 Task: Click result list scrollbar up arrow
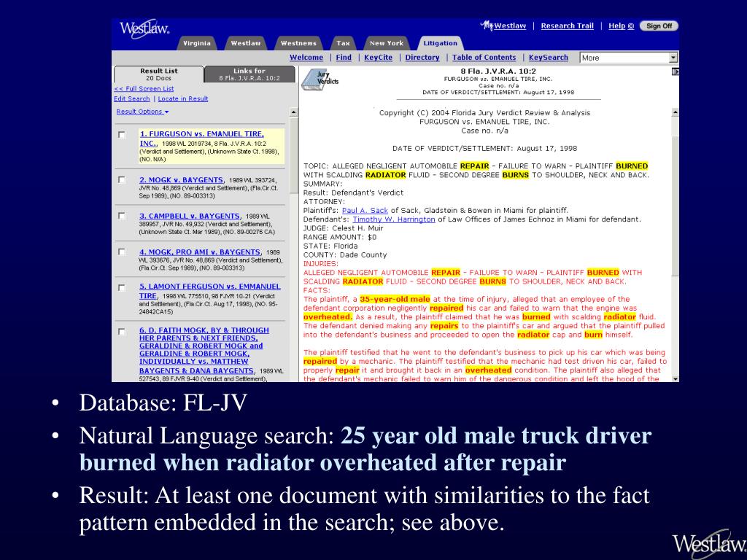pyautogui.click(x=293, y=112)
